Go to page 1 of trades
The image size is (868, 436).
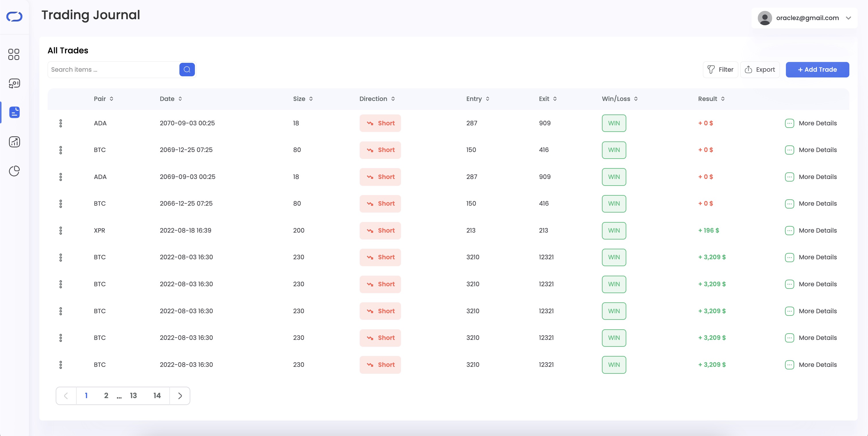point(86,396)
